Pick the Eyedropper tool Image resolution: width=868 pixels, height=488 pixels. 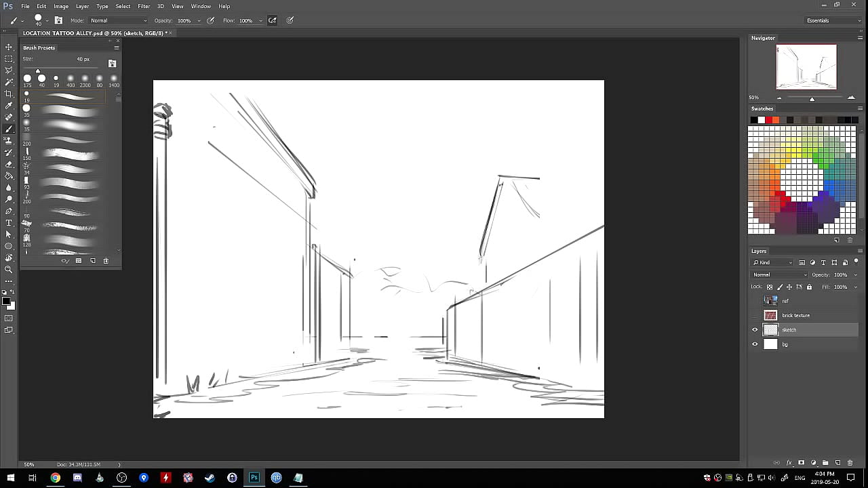(9, 106)
